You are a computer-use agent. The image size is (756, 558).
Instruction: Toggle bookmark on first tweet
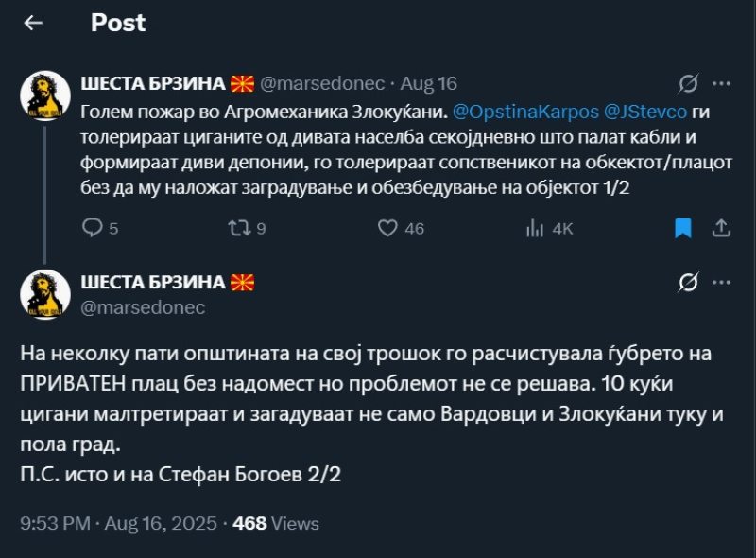[683, 228]
